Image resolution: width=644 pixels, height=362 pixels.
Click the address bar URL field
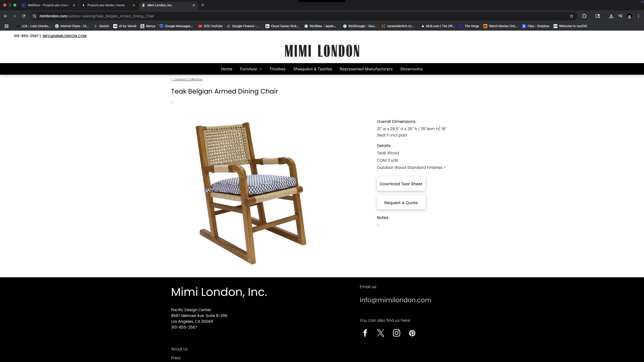[x=302, y=16]
